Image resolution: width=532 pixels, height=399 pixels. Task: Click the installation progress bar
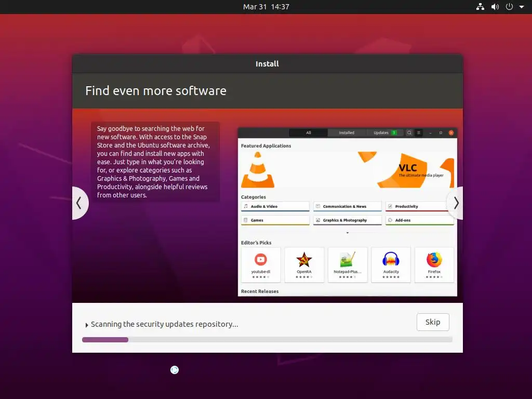(267, 340)
